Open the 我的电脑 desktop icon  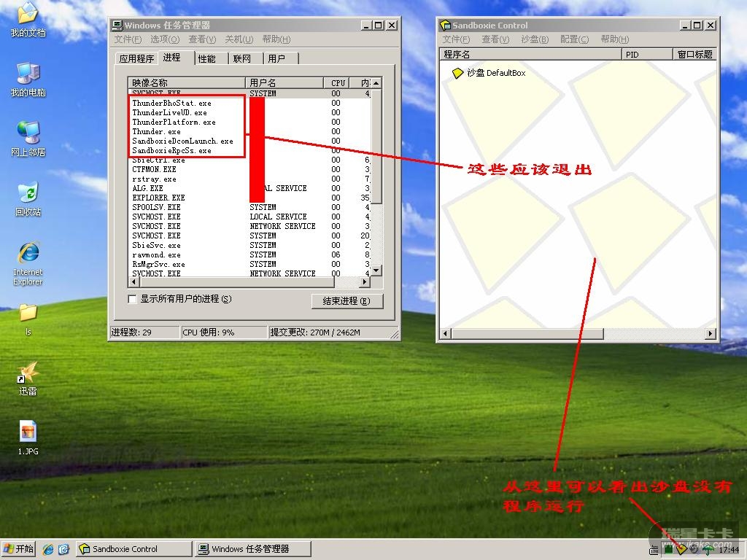pos(28,79)
